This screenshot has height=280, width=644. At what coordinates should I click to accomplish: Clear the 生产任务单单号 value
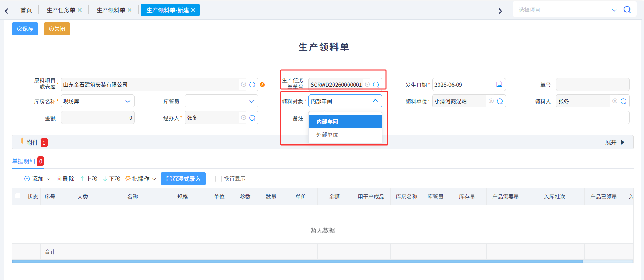[x=367, y=84]
